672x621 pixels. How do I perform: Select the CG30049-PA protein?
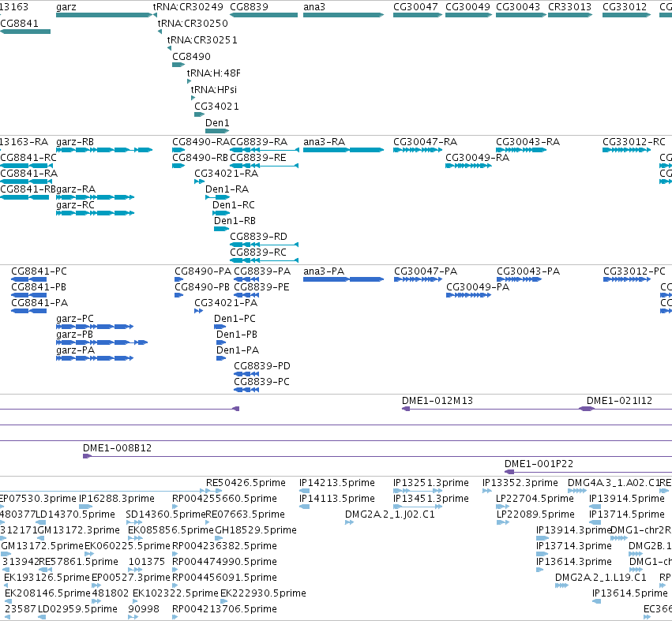(x=469, y=295)
